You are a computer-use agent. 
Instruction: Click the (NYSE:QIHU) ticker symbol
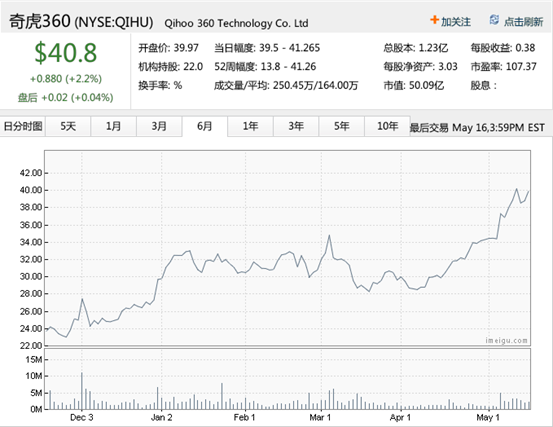pyautogui.click(x=114, y=22)
